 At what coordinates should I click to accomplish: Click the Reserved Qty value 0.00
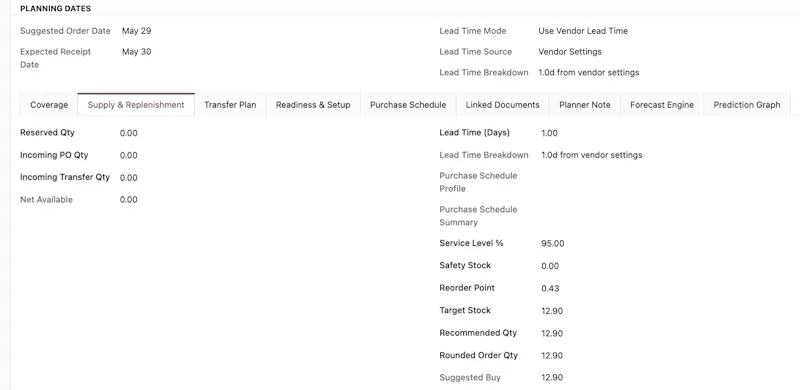pyautogui.click(x=129, y=133)
